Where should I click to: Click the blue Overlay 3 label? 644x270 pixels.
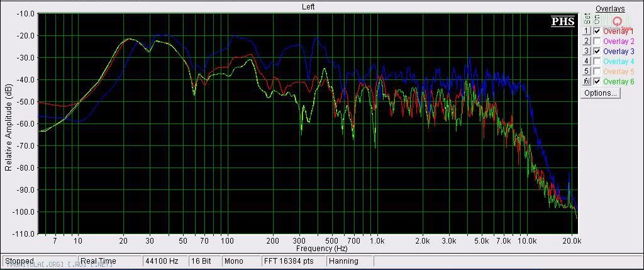pos(618,52)
